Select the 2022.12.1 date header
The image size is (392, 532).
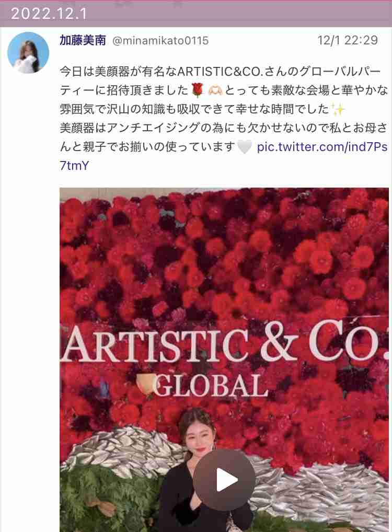point(49,14)
